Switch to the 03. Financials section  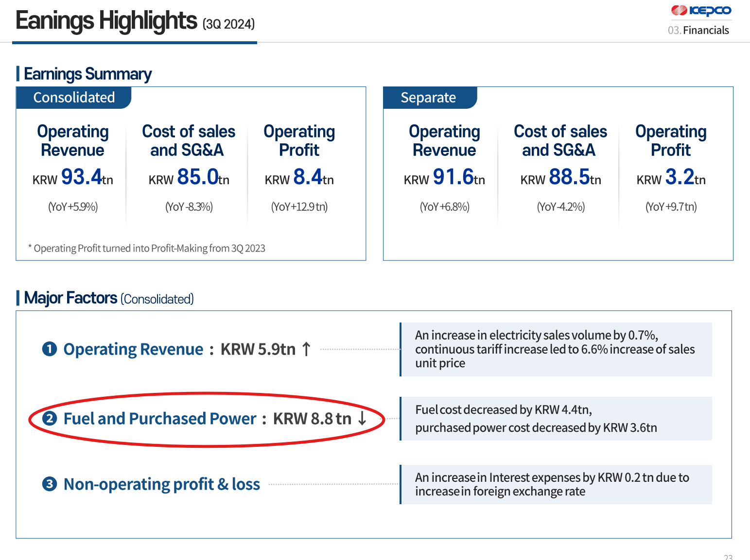(698, 30)
